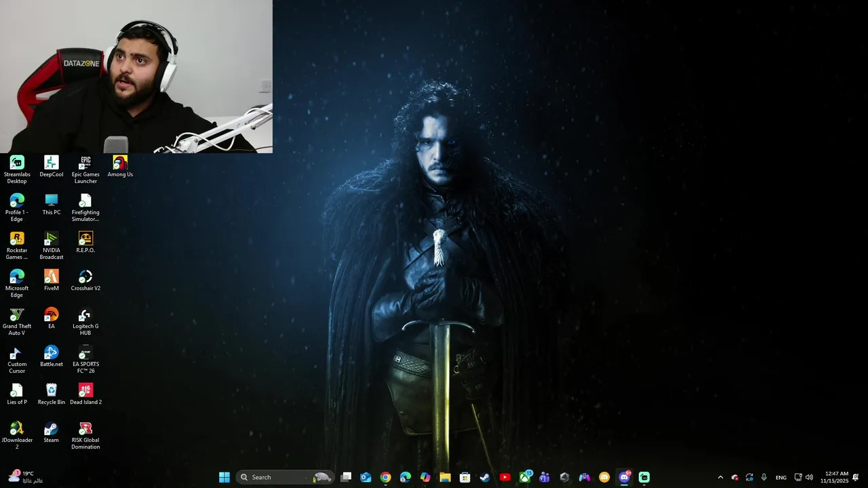Viewport: 868px width, 488px height.
Task: Select the FiveM desktop shortcut
Action: [x=52, y=281]
